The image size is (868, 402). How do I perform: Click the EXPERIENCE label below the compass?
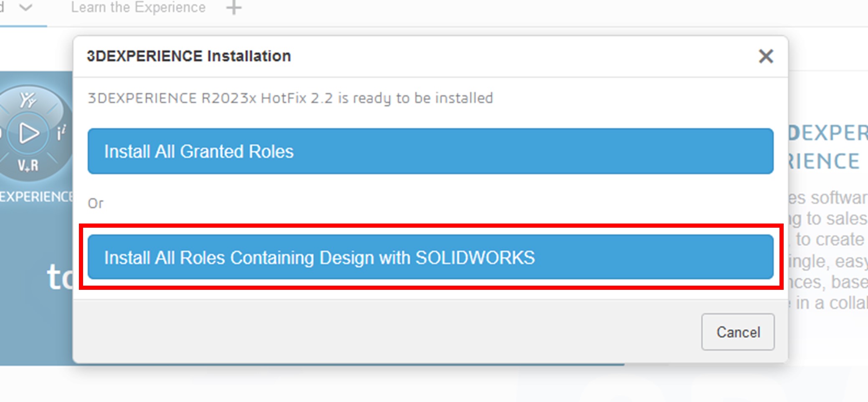[37, 196]
